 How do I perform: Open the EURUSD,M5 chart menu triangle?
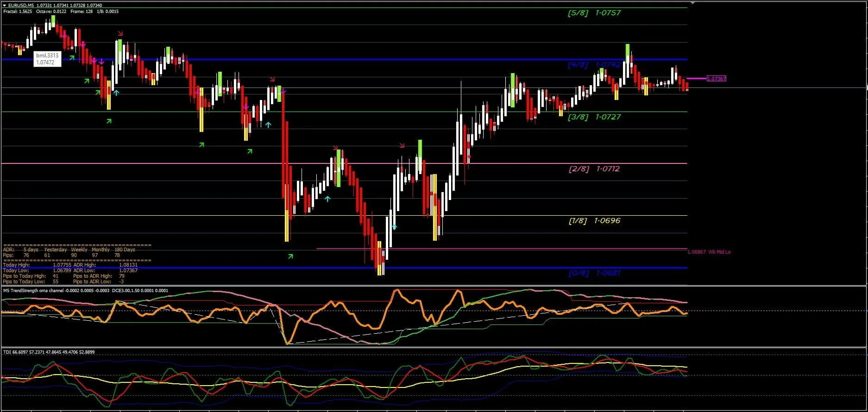[4, 6]
